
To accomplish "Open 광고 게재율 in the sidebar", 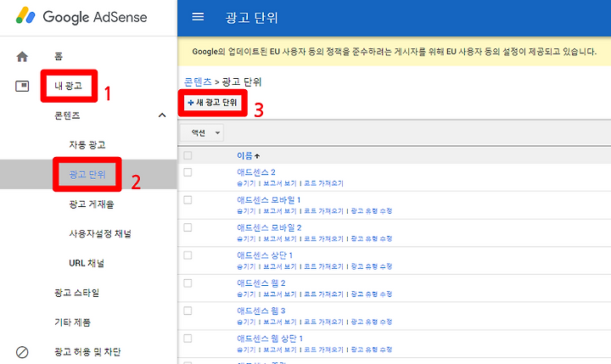I will pos(92,204).
